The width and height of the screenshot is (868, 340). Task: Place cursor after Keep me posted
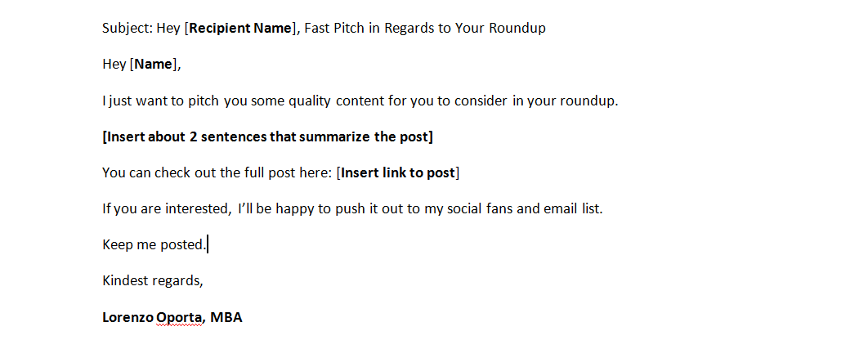(207, 244)
